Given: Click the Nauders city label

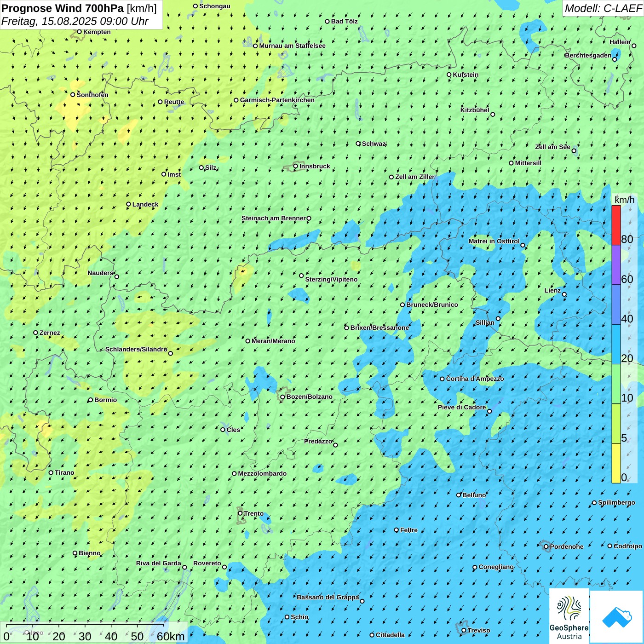Looking at the screenshot, I should (x=100, y=273).
